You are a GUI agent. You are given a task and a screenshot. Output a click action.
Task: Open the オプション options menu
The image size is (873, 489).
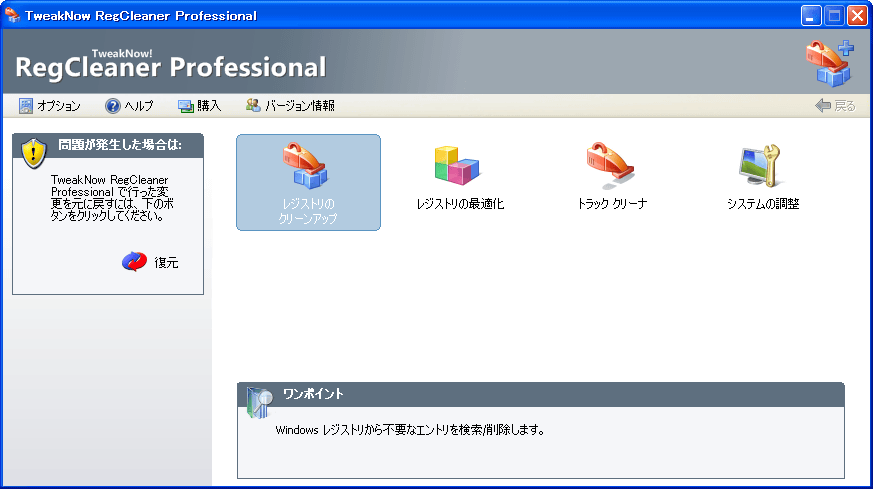pyautogui.click(x=49, y=106)
